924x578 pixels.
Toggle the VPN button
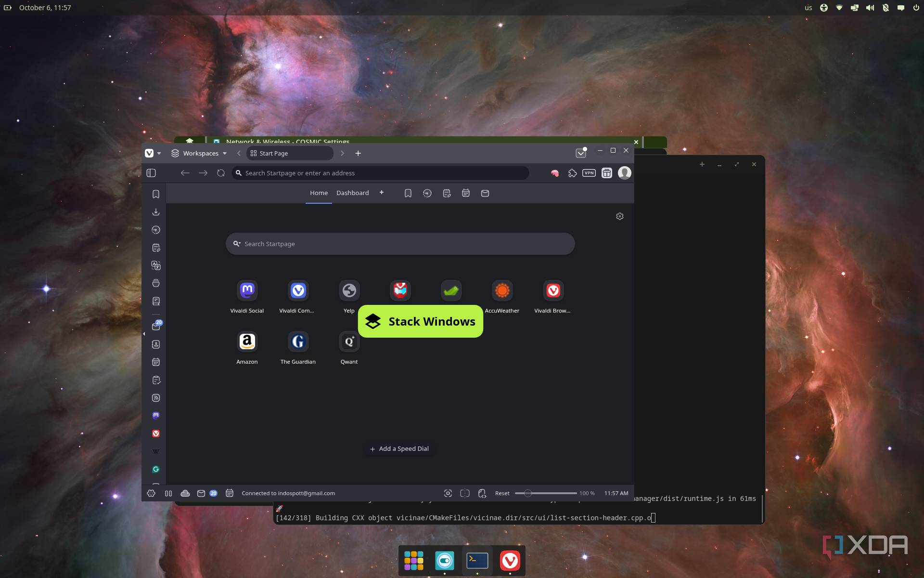(x=589, y=173)
